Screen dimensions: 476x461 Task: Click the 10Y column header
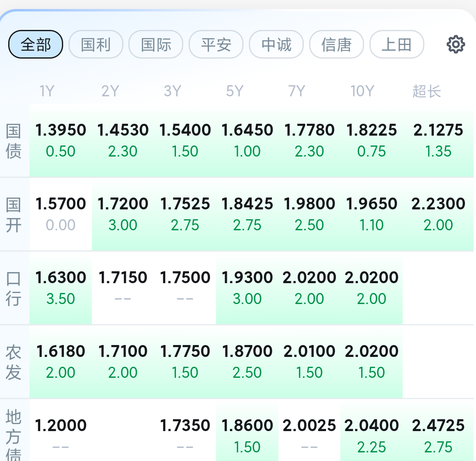[x=362, y=91]
